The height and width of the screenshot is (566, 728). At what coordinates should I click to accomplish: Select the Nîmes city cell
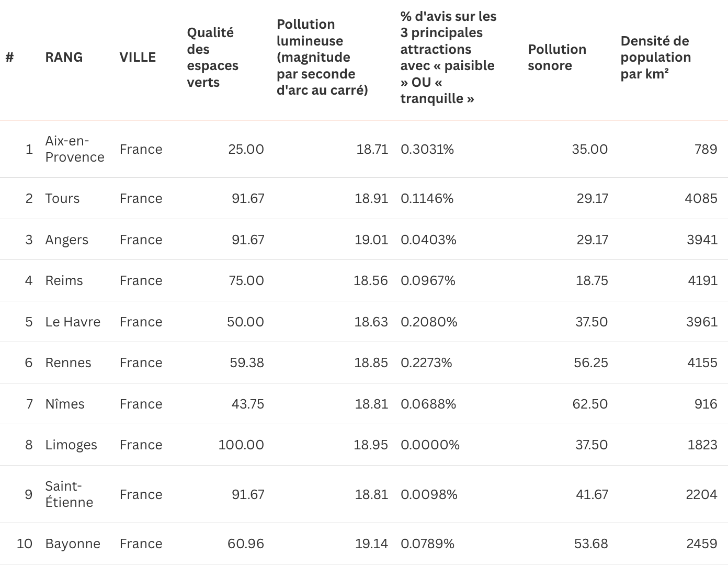[x=65, y=404]
